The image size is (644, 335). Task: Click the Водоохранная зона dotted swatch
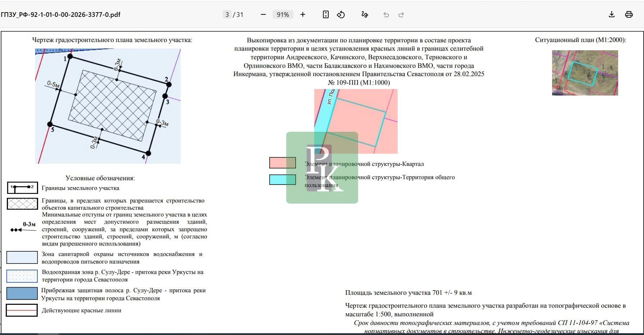[22, 276]
